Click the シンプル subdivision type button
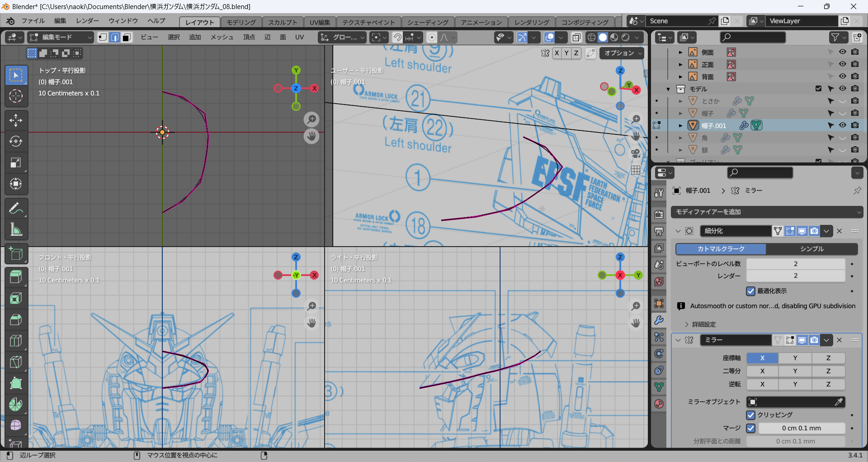Screen dimensions: 868x462 pyautogui.click(x=812, y=249)
